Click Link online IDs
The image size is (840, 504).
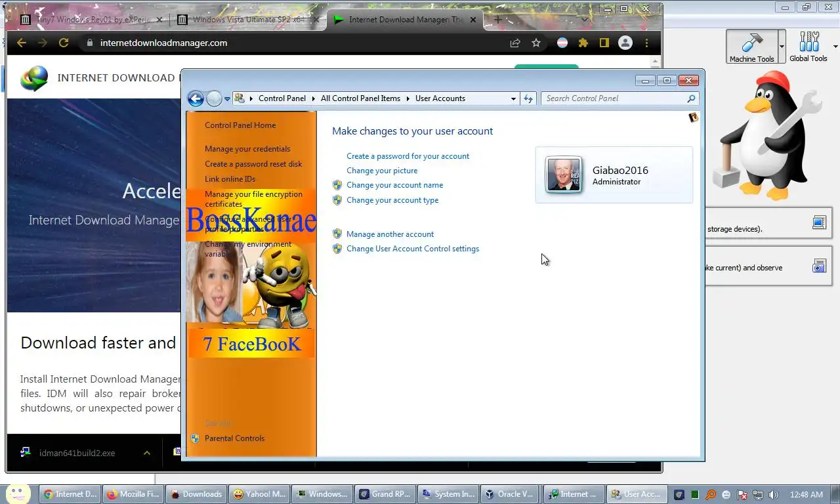point(230,179)
